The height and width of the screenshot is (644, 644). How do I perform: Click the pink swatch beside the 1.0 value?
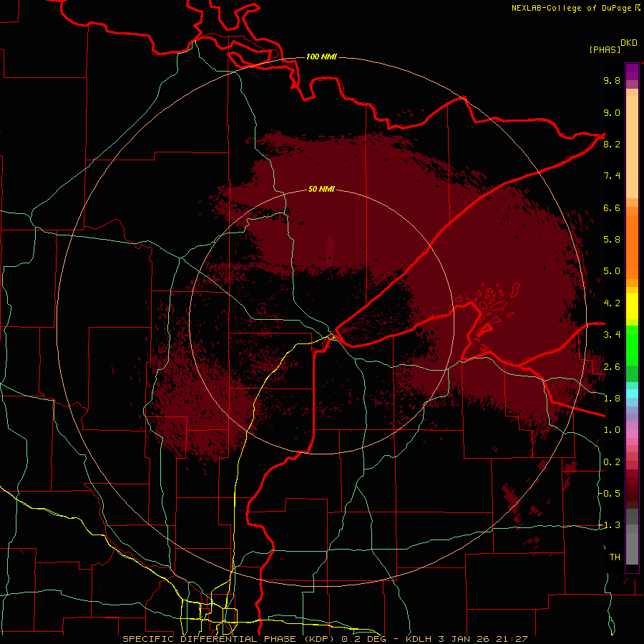pyautogui.click(x=632, y=434)
